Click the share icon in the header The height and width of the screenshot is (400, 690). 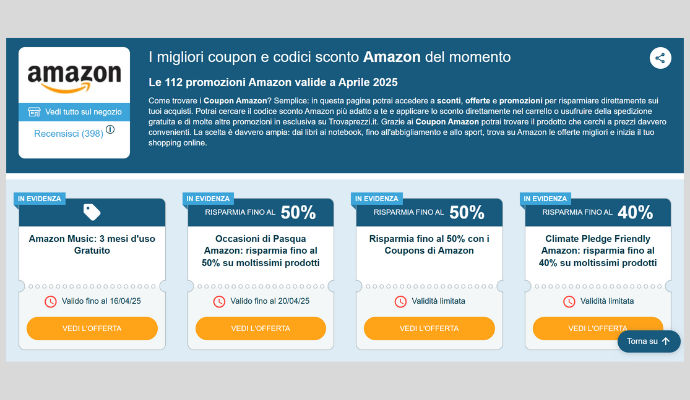click(659, 58)
